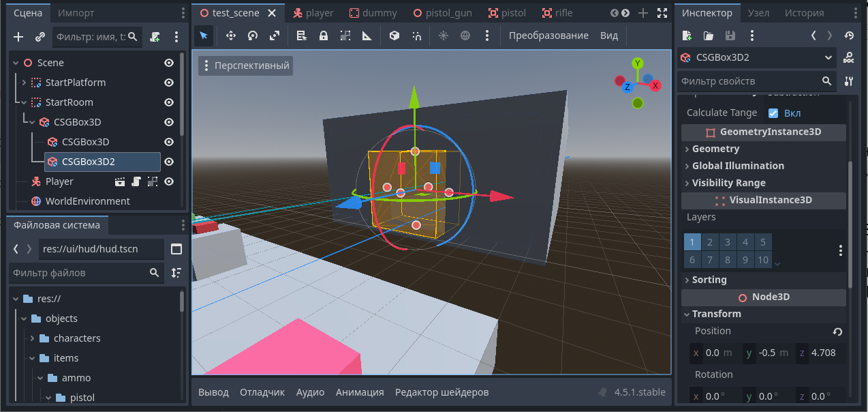This screenshot has width=868, height=412.
Task: Select the Move mode tool in viewport toolbar
Action: [230, 35]
